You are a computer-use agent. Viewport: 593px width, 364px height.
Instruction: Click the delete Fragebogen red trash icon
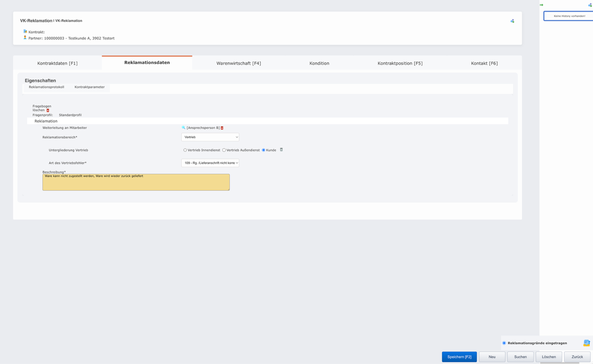(48, 111)
